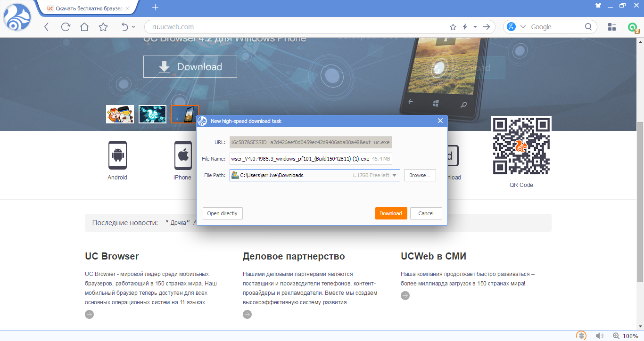Open the home page via house icon

[84, 27]
